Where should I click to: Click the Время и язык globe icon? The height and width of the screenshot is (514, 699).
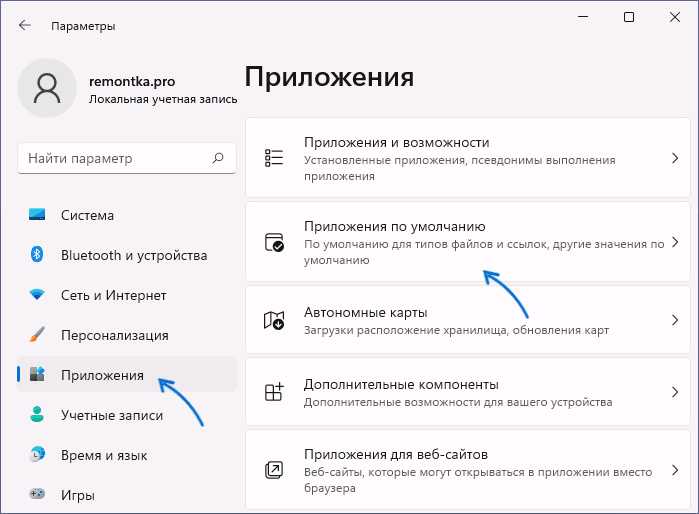tap(37, 454)
